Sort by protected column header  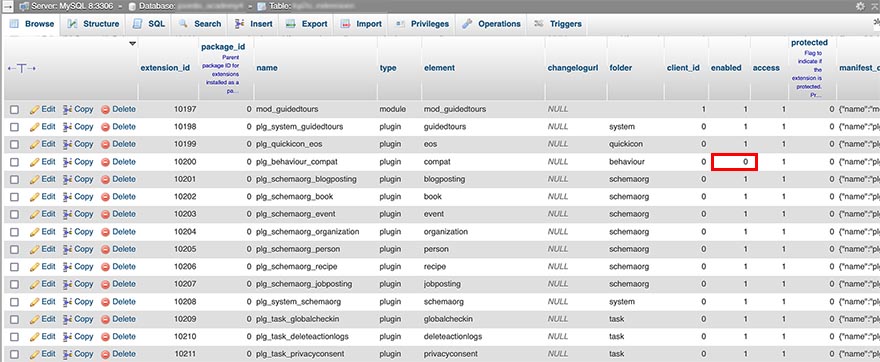click(x=809, y=43)
